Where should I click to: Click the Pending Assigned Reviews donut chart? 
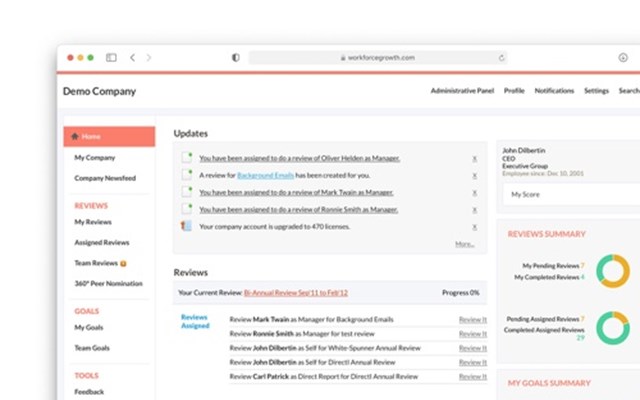tap(613, 328)
